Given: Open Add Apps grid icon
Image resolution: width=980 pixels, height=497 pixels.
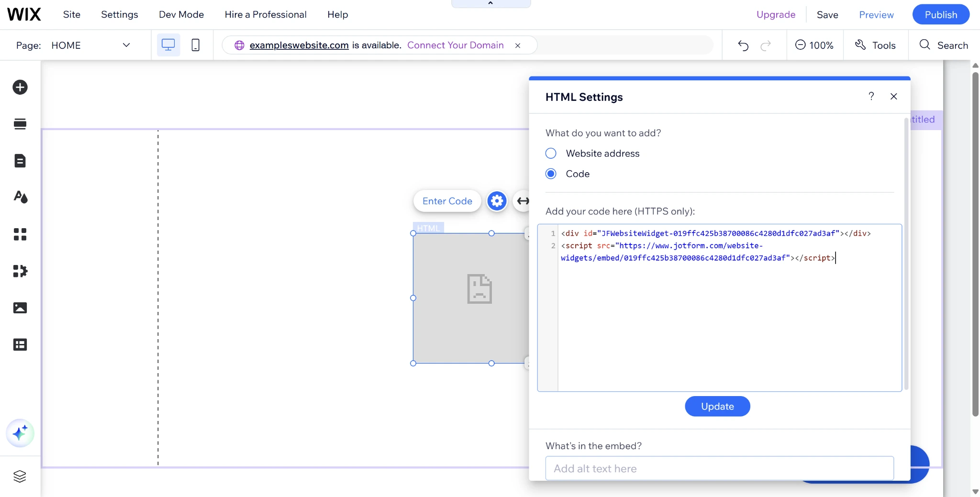Looking at the screenshot, I should click(x=20, y=234).
